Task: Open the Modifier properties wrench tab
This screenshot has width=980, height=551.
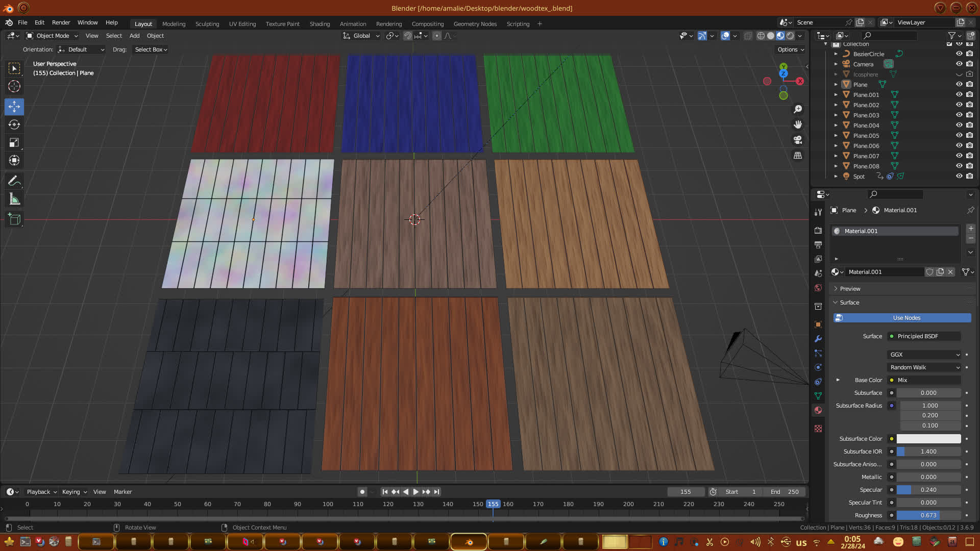Action: coord(818,339)
